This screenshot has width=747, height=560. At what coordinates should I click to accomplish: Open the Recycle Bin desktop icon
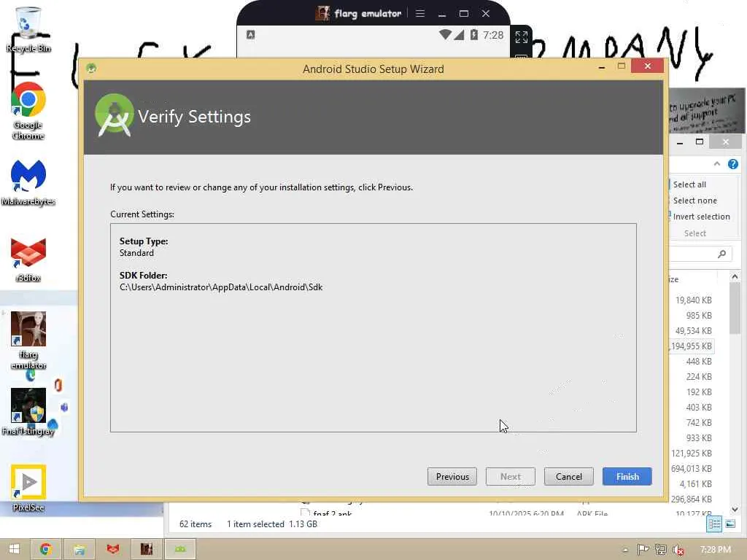pos(28,29)
